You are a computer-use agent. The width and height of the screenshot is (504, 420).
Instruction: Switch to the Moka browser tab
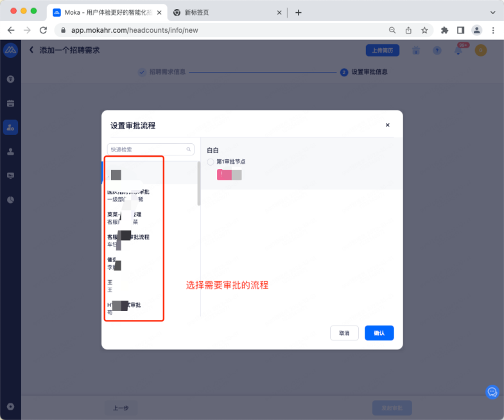point(103,12)
